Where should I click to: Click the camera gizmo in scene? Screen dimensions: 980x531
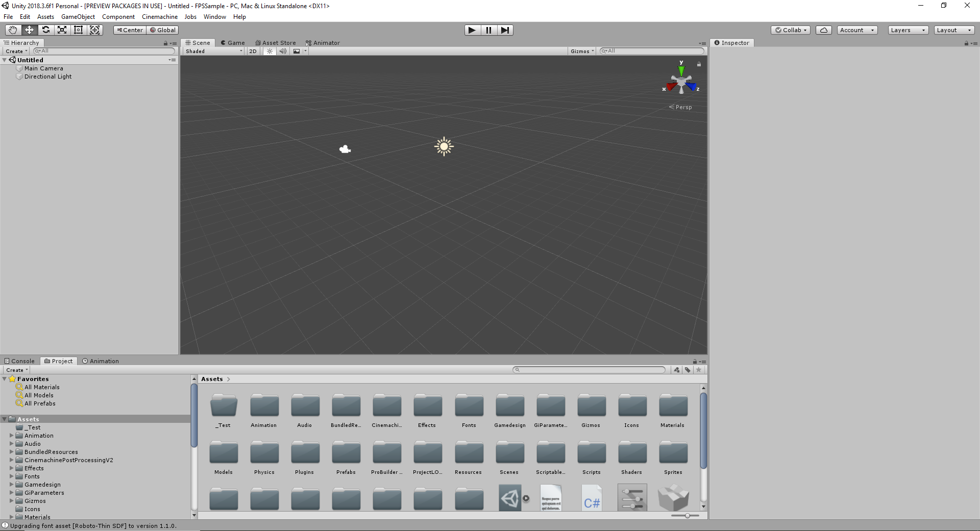click(345, 149)
